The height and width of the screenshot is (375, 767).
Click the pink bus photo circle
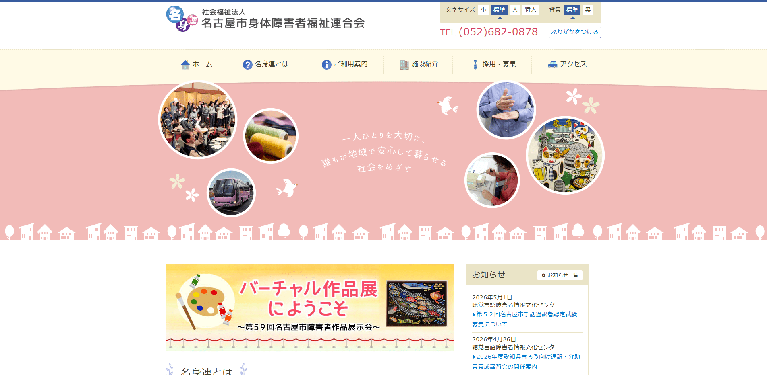231,192
